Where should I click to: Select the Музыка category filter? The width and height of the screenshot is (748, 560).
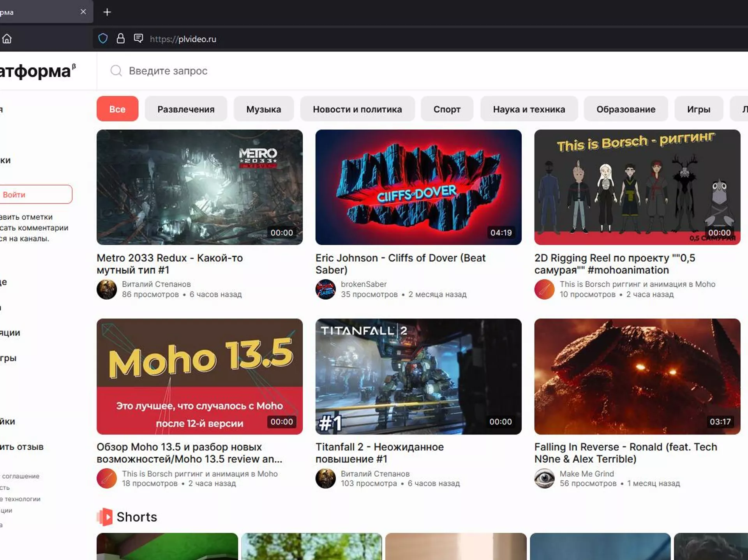point(263,109)
